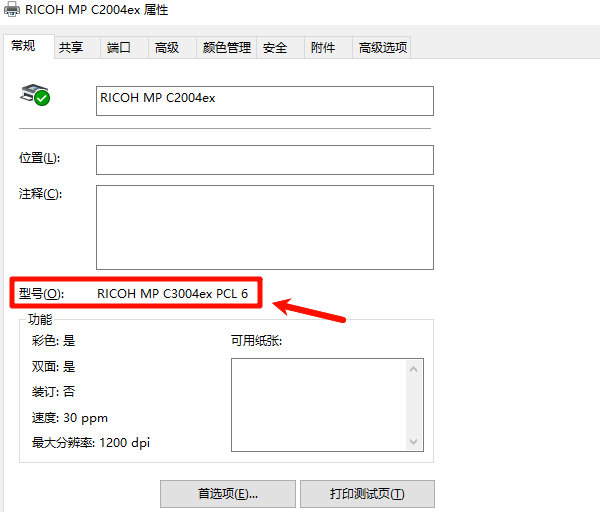Click the 型号(O): label
600x512 pixels.
pyautogui.click(x=41, y=294)
